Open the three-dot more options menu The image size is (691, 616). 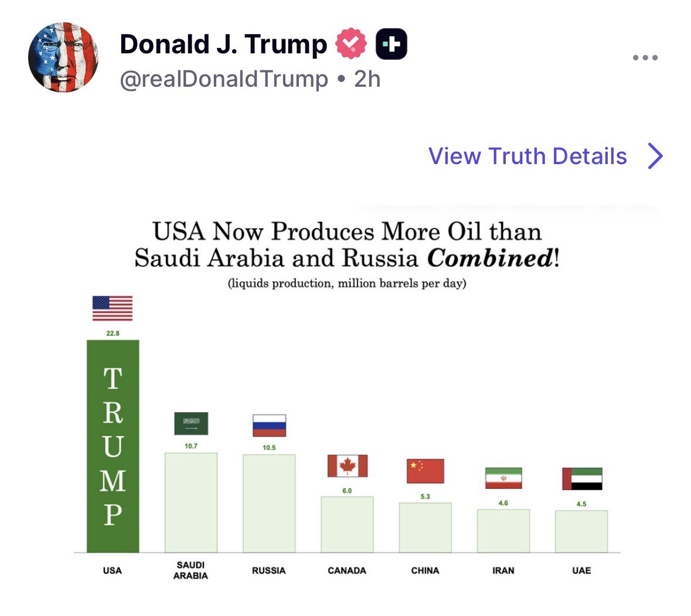tap(645, 58)
